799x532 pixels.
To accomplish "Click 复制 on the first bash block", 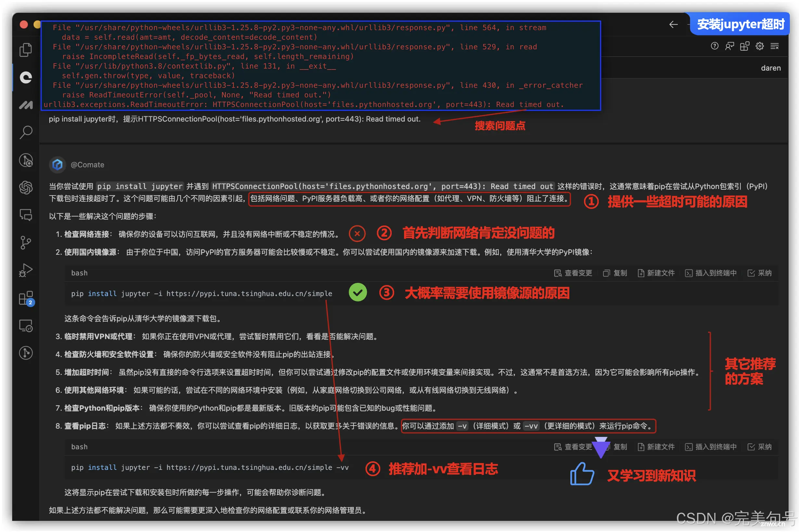I will tap(615, 273).
